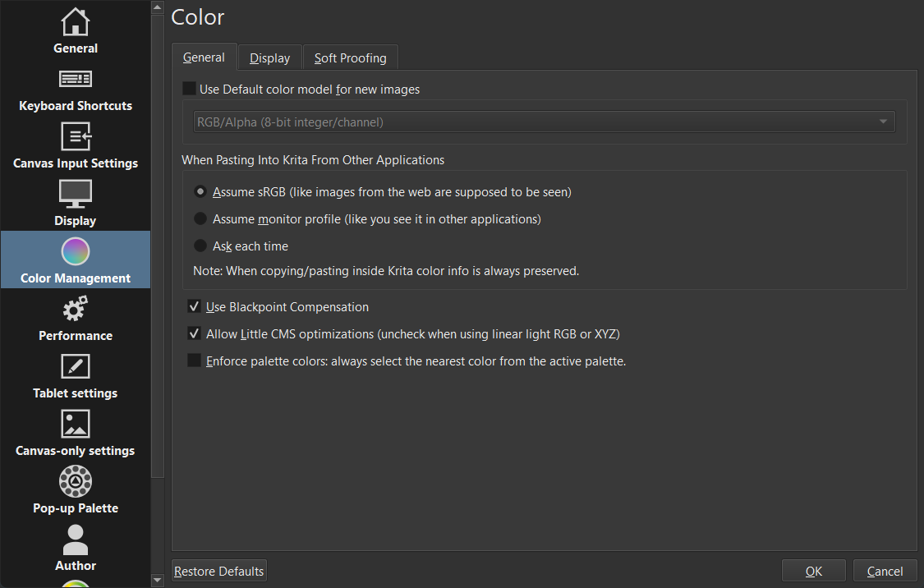Select Assume monitor profile radio option
Viewport: 924px width, 588px height.
pos(200,219)
